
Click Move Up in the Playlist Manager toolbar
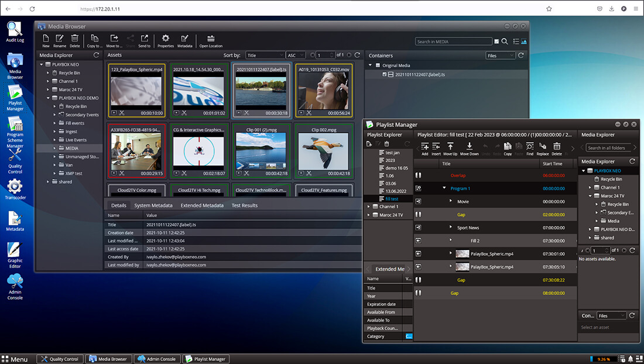[450, 149]
